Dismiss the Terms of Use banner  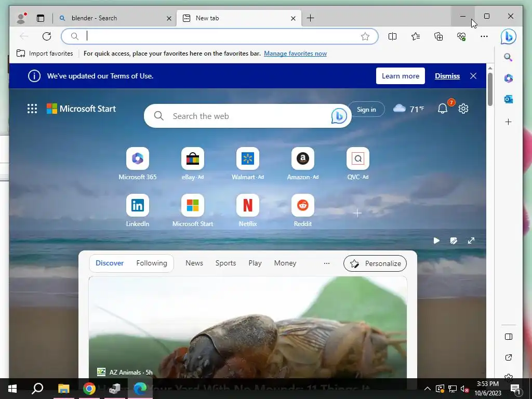click(447, 76)
